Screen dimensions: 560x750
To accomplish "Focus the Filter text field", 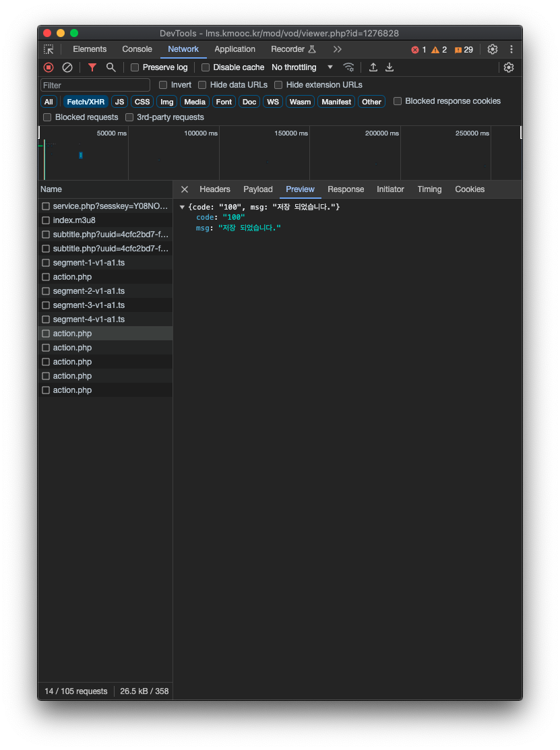I will pyautogui.click(x=96, y=85).
